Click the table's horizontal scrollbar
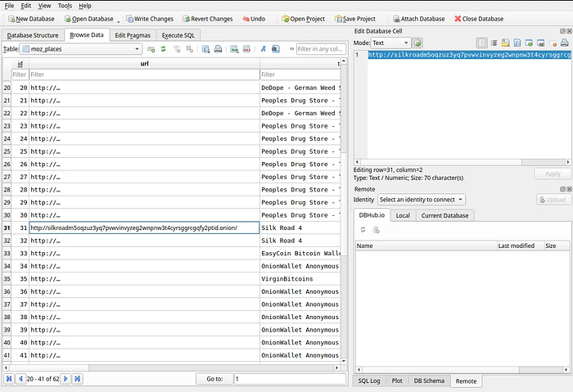The image size is (573, 392). (x=171, y=368)
